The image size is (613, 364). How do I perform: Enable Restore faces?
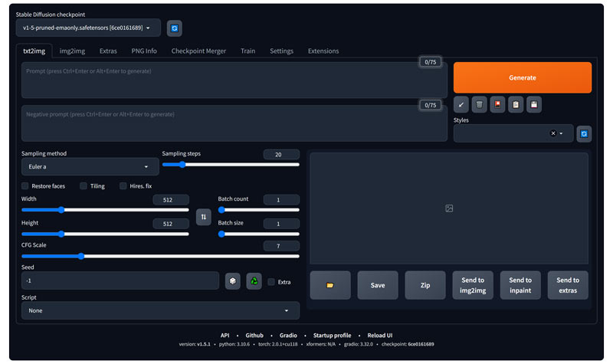pos(25,185)
